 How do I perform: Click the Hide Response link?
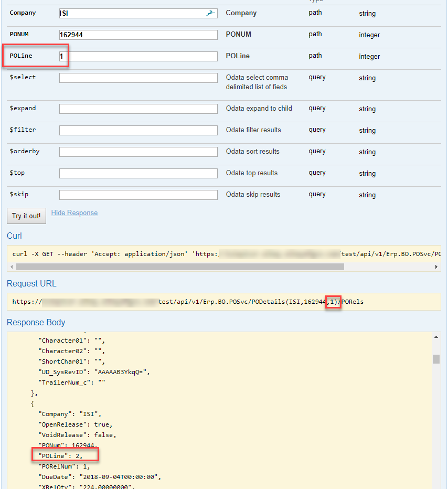74,212
